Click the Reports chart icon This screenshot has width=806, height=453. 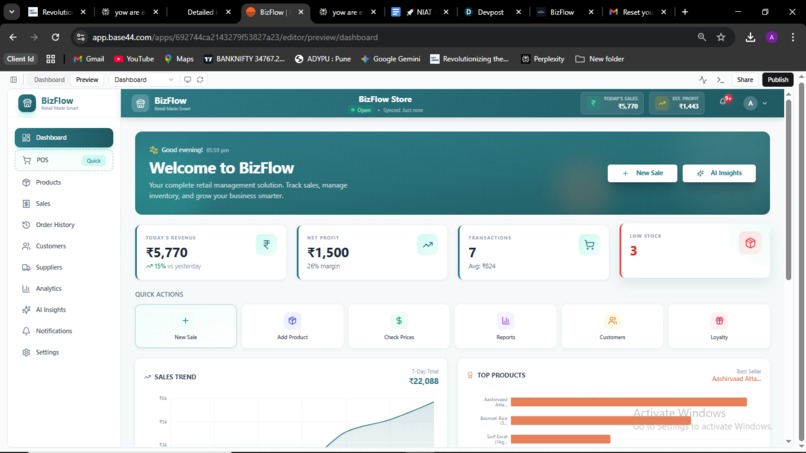(505, 320)
